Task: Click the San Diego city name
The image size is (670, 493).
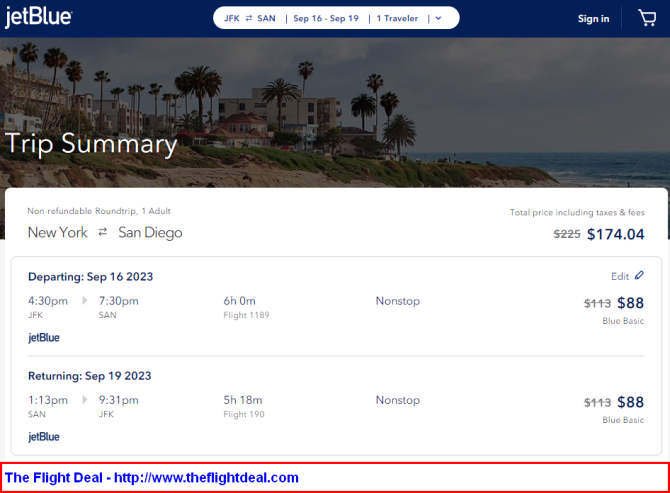Action: [x=150, y=233]
